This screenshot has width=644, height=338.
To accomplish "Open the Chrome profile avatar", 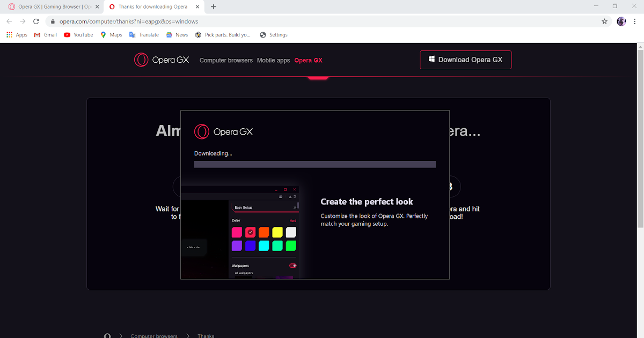I will pos(621,21).
